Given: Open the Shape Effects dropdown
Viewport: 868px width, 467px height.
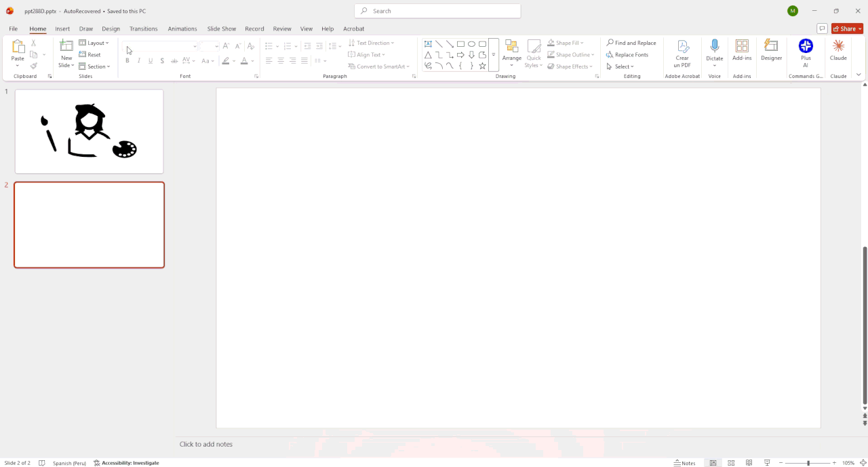Looking at the screenshot, I should pyautogui.click(x=570, y=67).
